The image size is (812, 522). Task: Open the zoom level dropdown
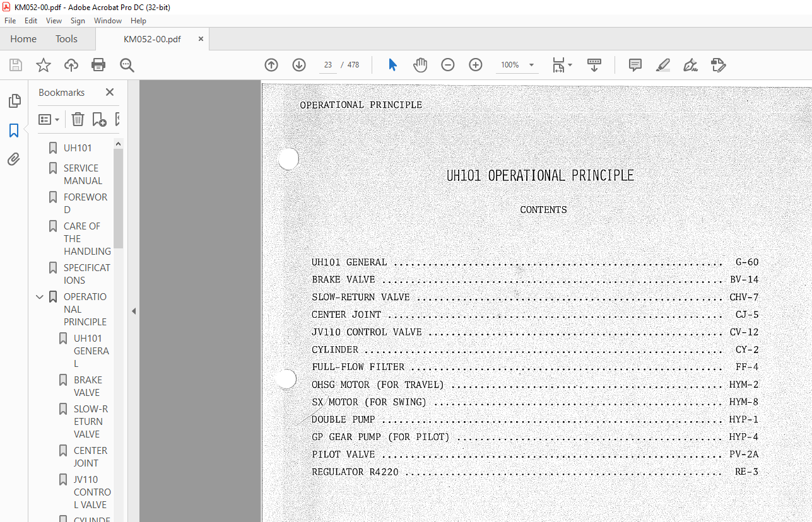[x=531, y=65]
